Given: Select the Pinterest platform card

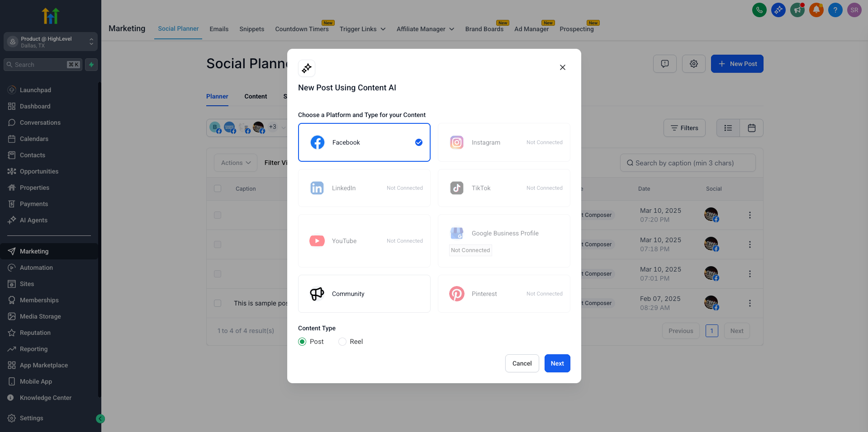Looking at the screenshot, I should 504,294.
